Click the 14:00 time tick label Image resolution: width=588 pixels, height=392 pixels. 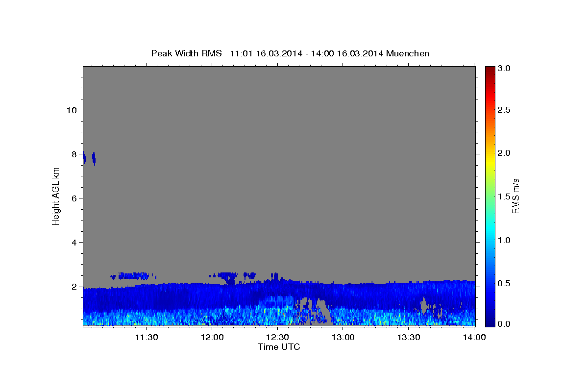[474, 337]
